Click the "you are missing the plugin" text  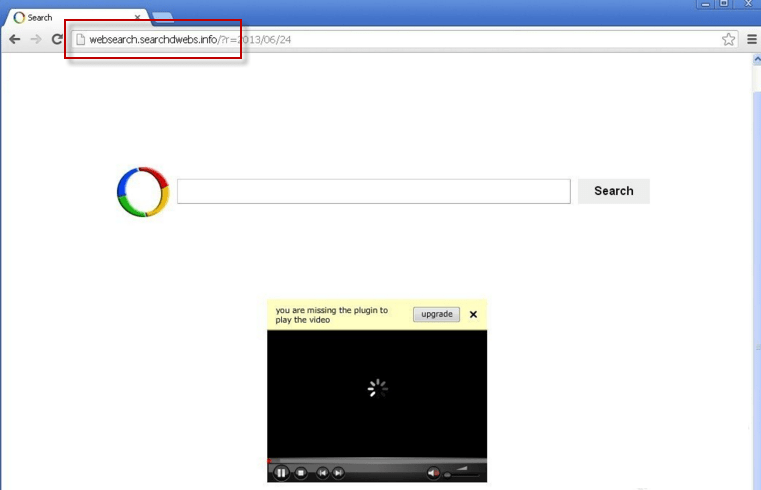331,315
